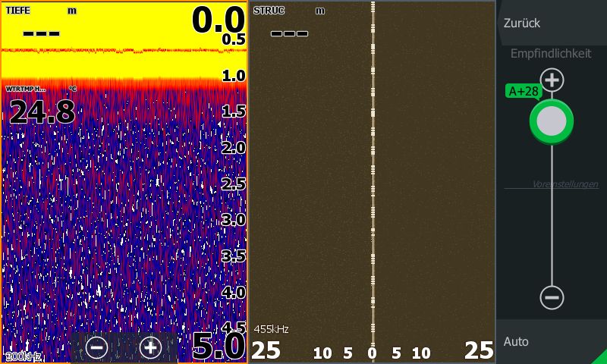Tap the 5.0 lower depth range value
This screenshot has height=364, width=607.
[x=218, y=347]
